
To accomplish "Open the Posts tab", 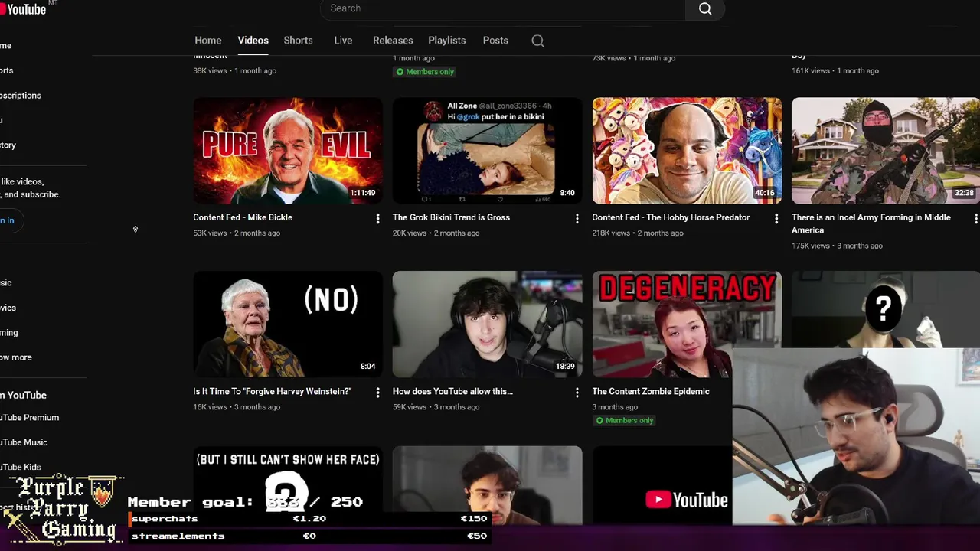I will (x=495, y=41).
